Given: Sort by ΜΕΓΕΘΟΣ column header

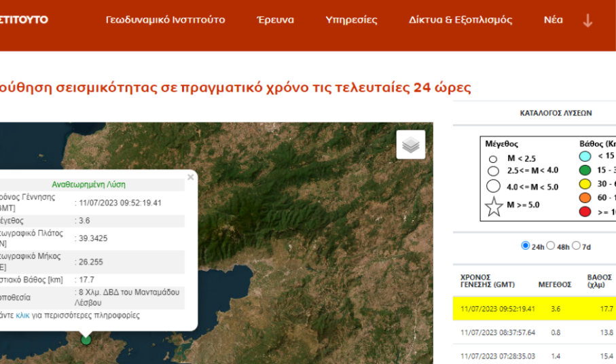Looking at the screenshot, I should [x=554, y=284].
